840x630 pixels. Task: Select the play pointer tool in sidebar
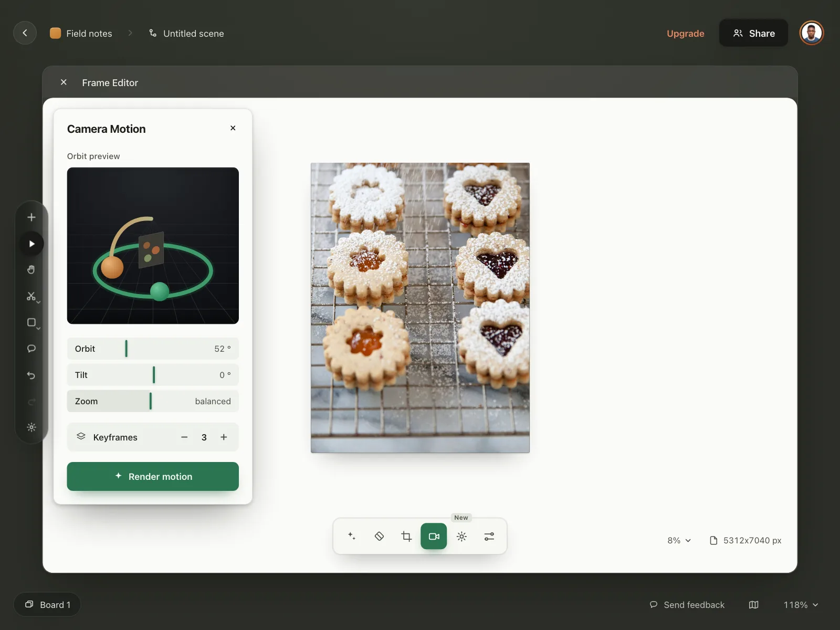31,244
